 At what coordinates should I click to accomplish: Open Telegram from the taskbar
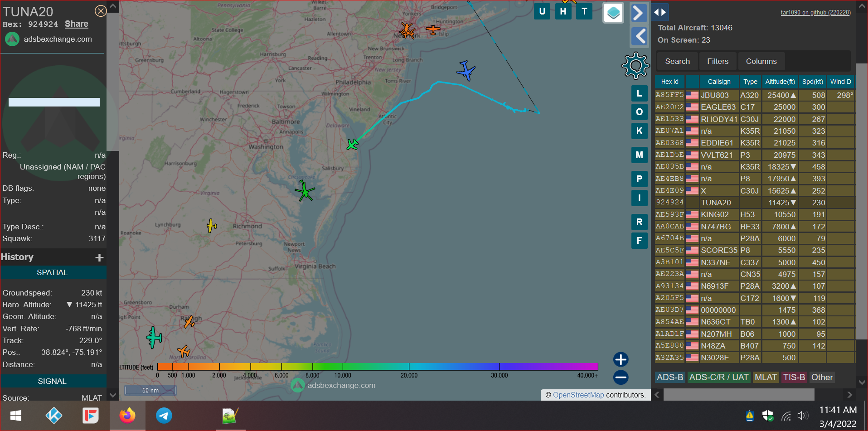point(164,416)
